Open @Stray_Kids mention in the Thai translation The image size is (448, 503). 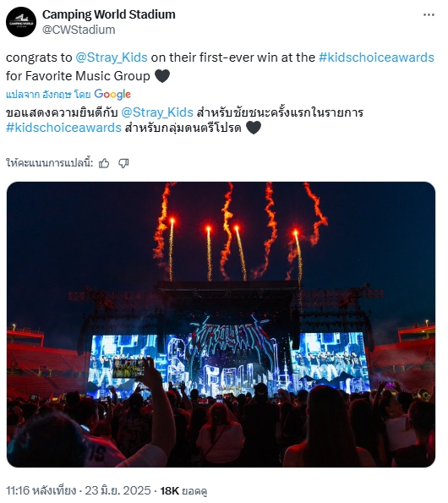point(157,112)
